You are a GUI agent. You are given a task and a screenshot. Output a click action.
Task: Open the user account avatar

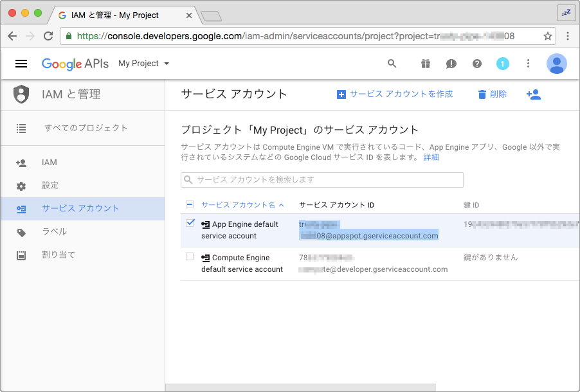[557, 64]
